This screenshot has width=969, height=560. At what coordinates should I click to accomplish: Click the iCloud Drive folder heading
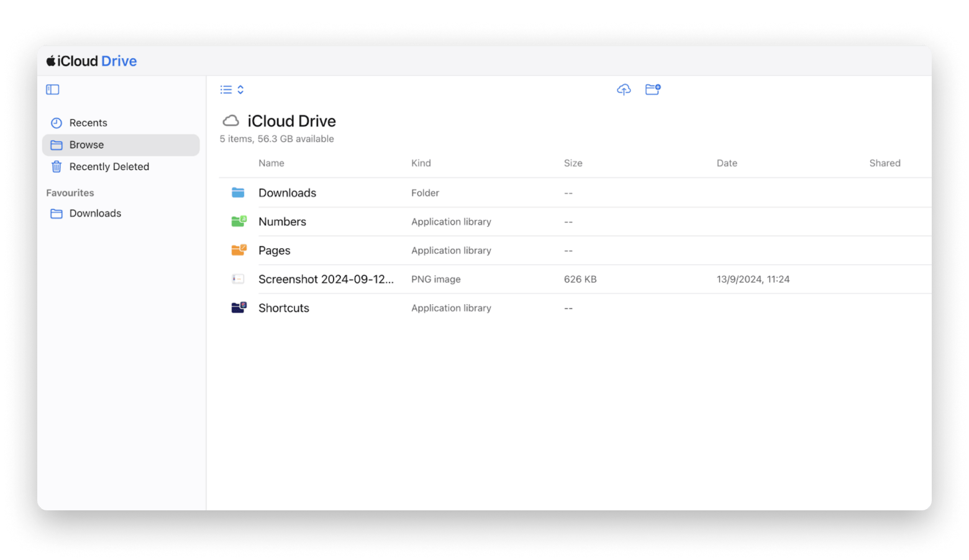292,121
